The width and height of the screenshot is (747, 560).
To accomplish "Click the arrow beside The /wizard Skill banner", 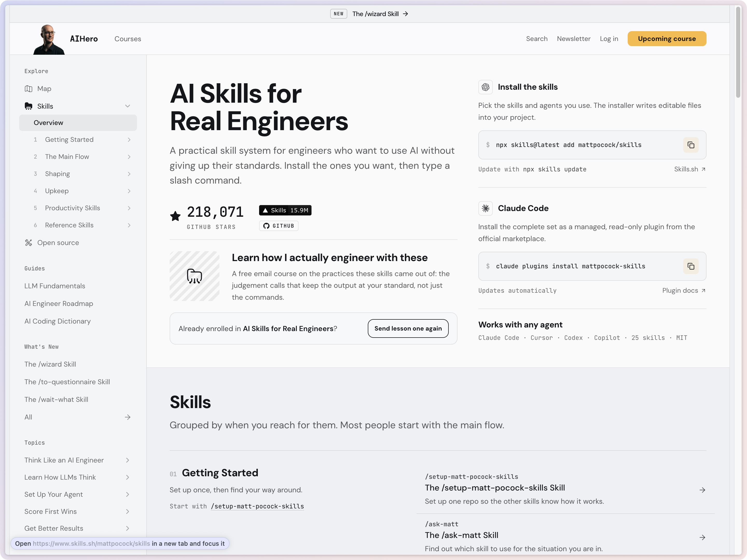I will (x=406, y=14).
